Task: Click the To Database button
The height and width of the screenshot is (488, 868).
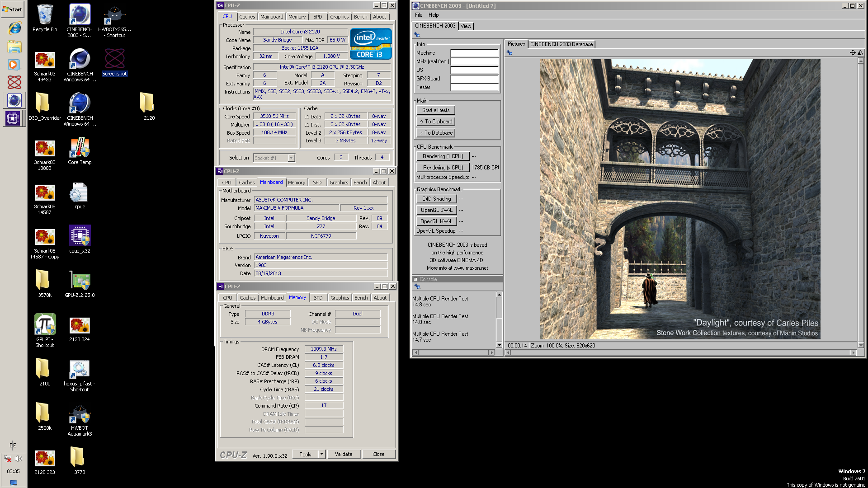Action: click(x=436, y=133)
